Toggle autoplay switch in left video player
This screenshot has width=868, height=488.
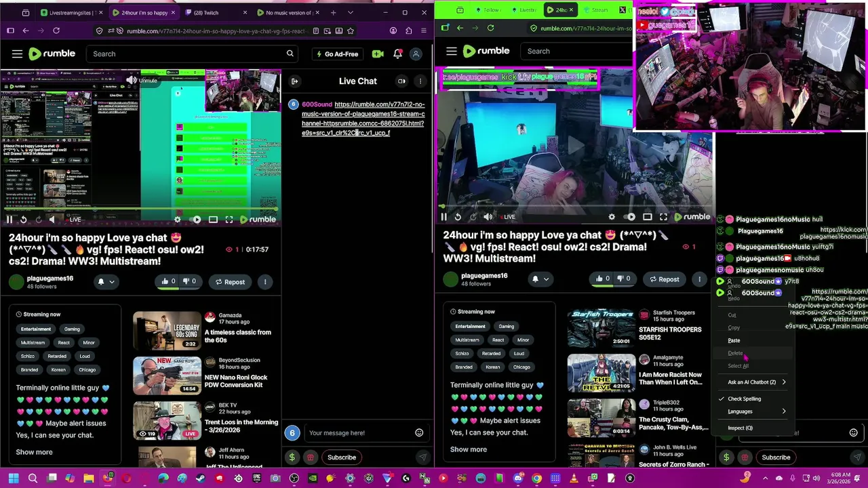point(196,220)
